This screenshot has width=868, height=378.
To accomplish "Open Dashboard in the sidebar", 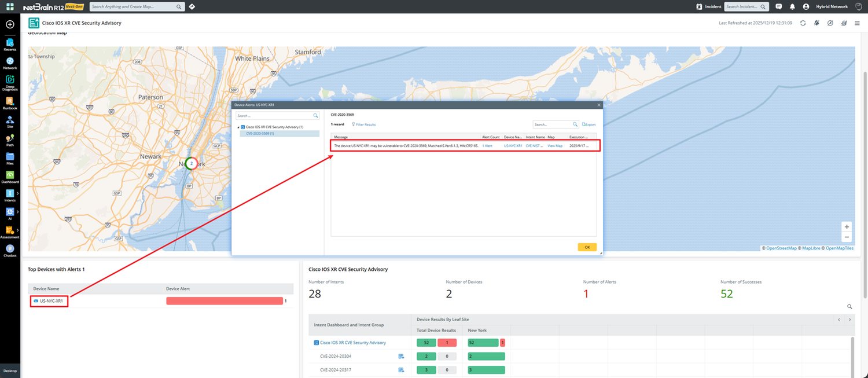I will pyautogui.click(x=10, y=177).
